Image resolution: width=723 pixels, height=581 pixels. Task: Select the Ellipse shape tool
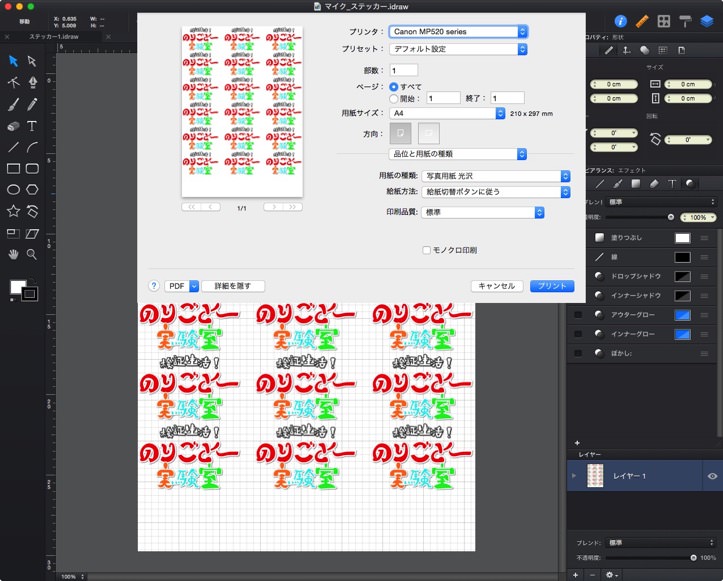tap(14, 189)
